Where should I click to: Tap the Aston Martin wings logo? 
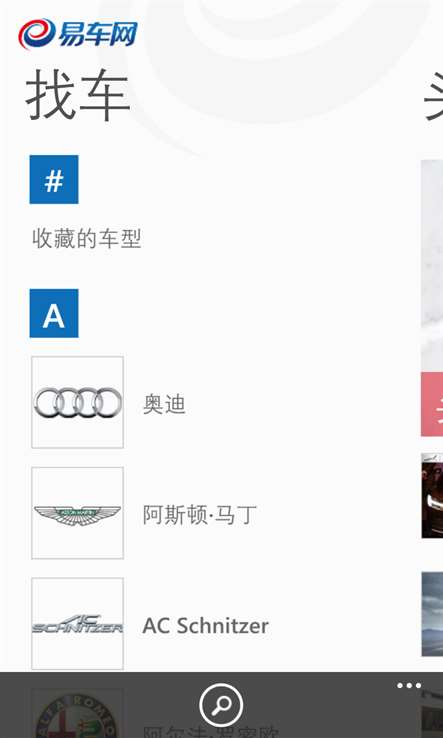tap(78, 513)
